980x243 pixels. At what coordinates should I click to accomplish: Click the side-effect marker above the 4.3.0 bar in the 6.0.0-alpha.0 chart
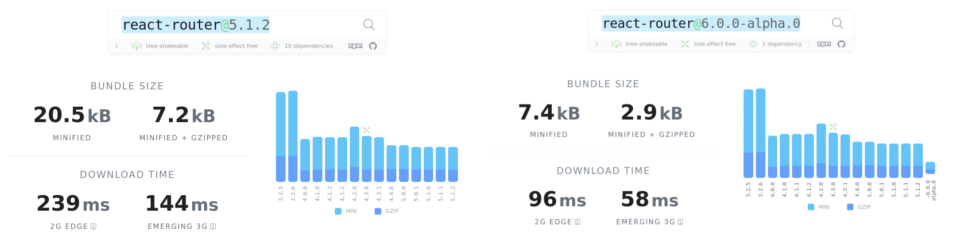tap(833, 127)
